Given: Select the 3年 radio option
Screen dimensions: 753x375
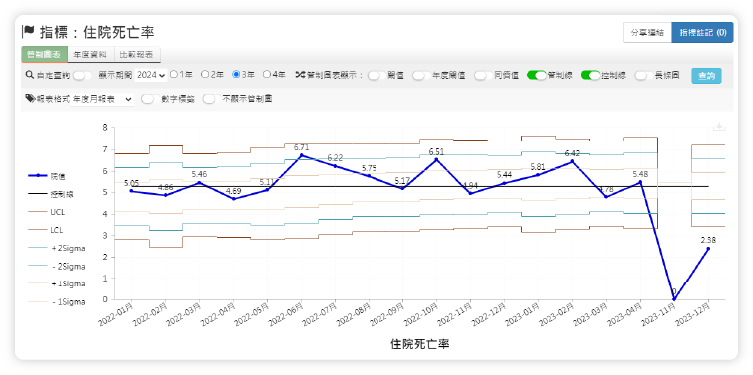Looking at the screenshot, I should (236, 74).
